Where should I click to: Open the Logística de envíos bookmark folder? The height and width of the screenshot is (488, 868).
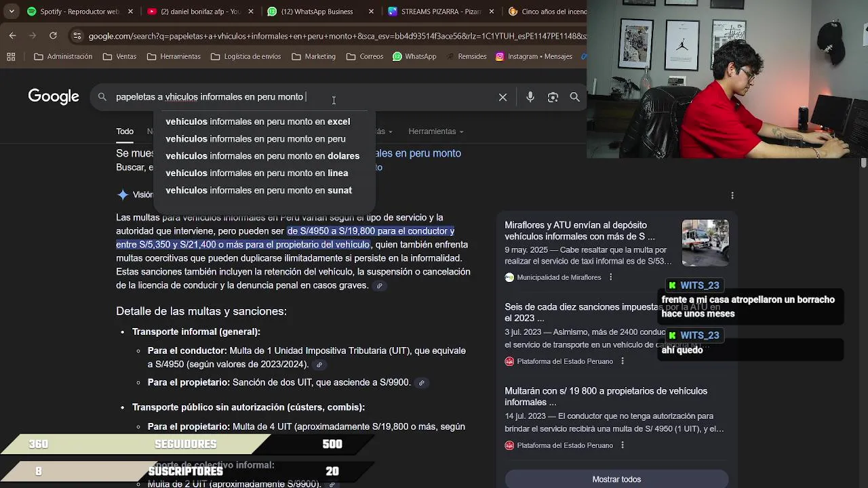pos(245,56)
